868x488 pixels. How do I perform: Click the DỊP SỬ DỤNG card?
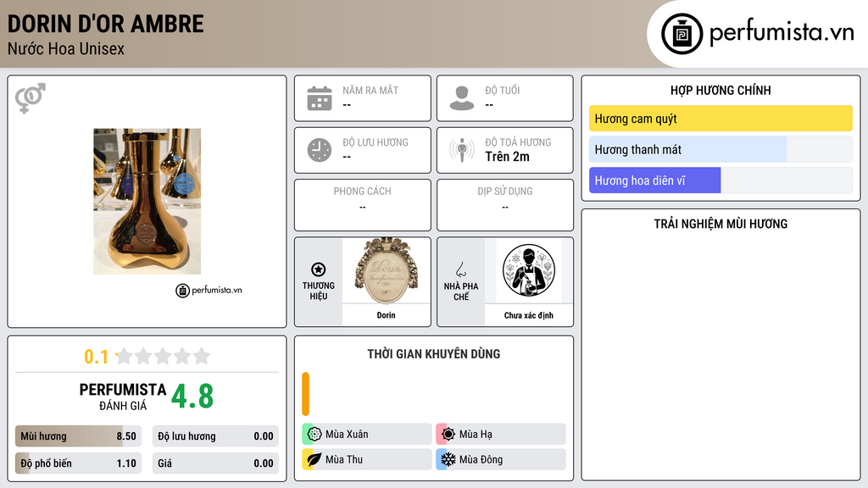(505, 205)
